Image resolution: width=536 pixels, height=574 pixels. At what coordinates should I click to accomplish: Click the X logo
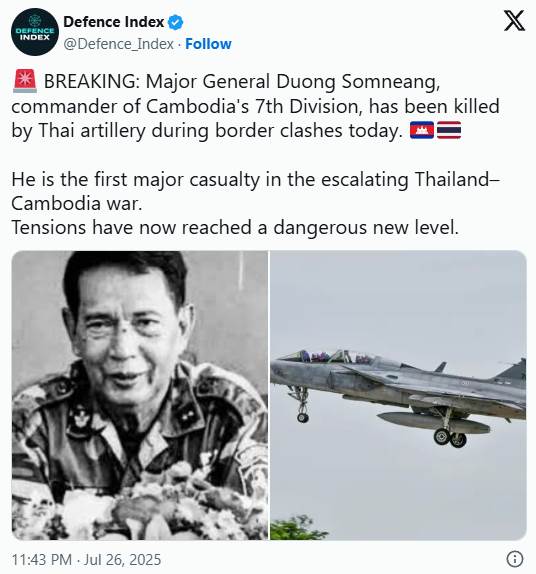(x=514, y=21)
